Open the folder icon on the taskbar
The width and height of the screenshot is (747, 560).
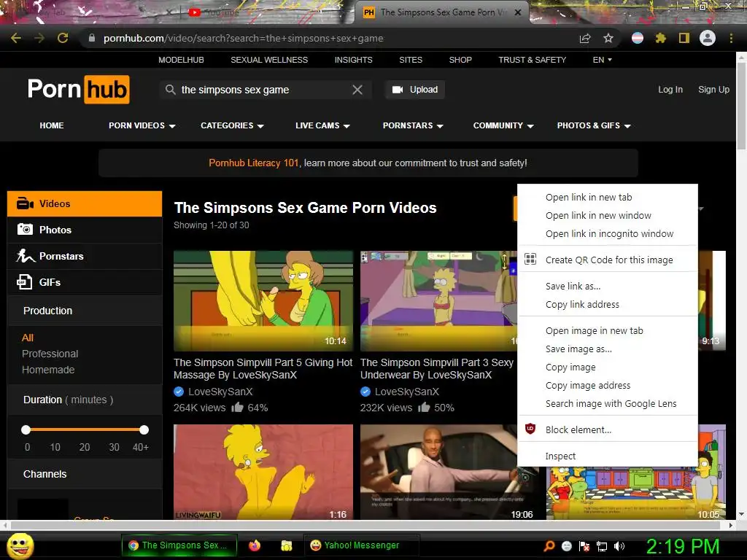click(x=286, y=545)
